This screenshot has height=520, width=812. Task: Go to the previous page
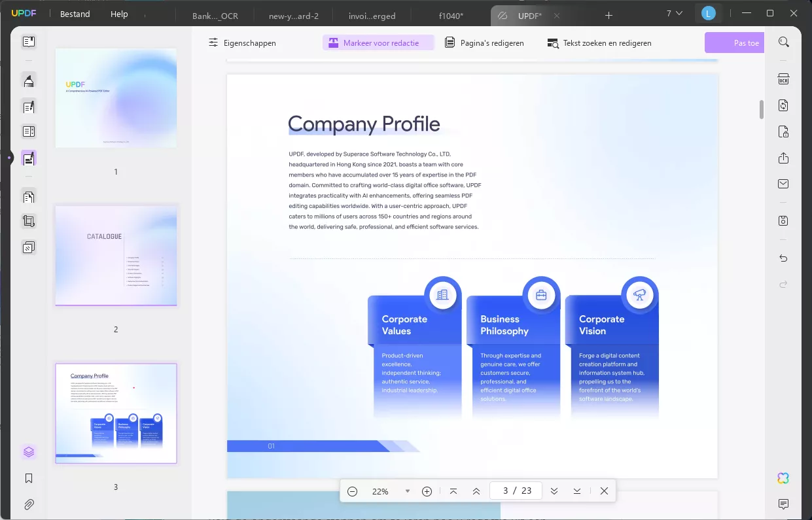(476, 491)
